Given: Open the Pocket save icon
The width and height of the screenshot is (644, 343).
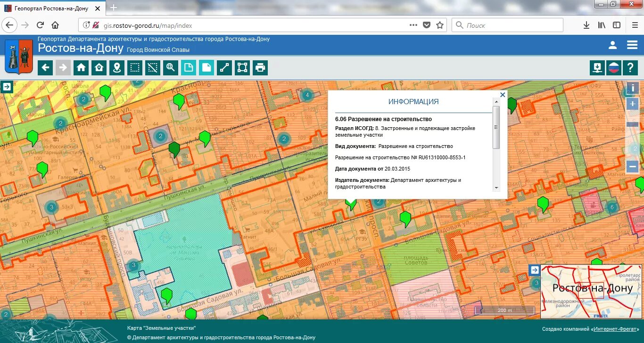Looking at the screenshot, I should pyautogui.click(x=427, y=25).
